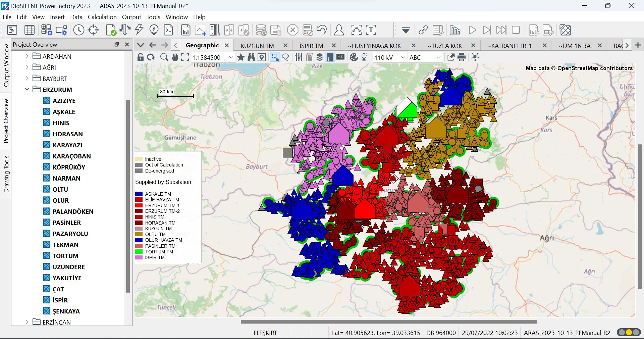The width and height of the screenshot is (644, 339).
Task: Add a new diagram tab with plus
Action: 638,45
